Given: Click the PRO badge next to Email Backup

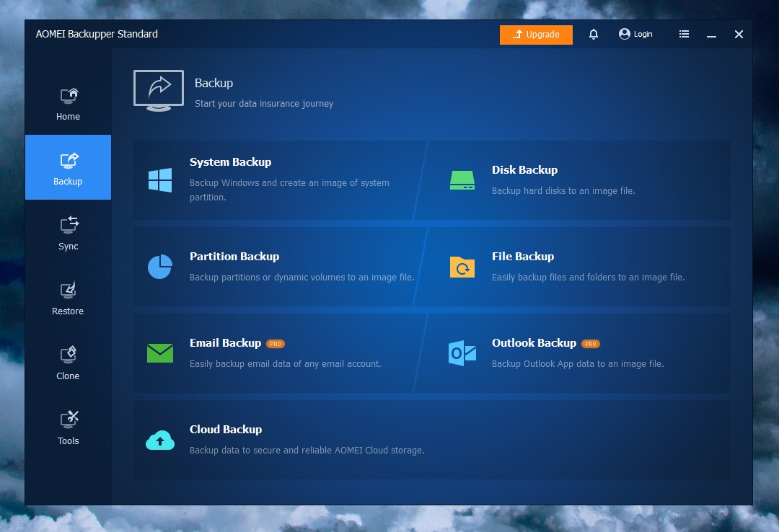Looking at the screenshot, I should coord(276,344).
